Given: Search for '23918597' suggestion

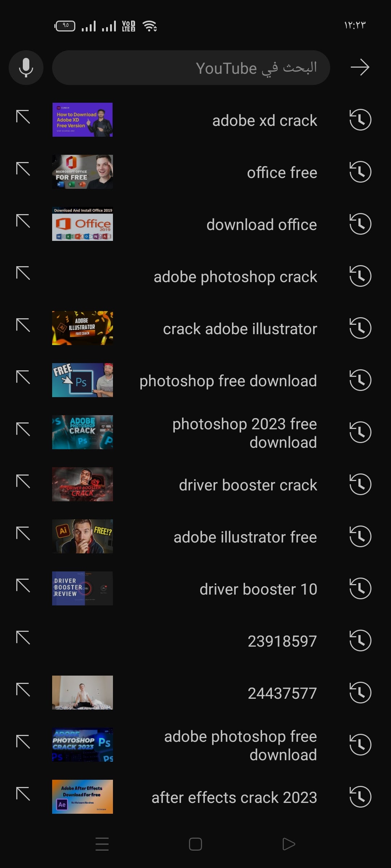Looking at the screenshot, I should 282,641.
